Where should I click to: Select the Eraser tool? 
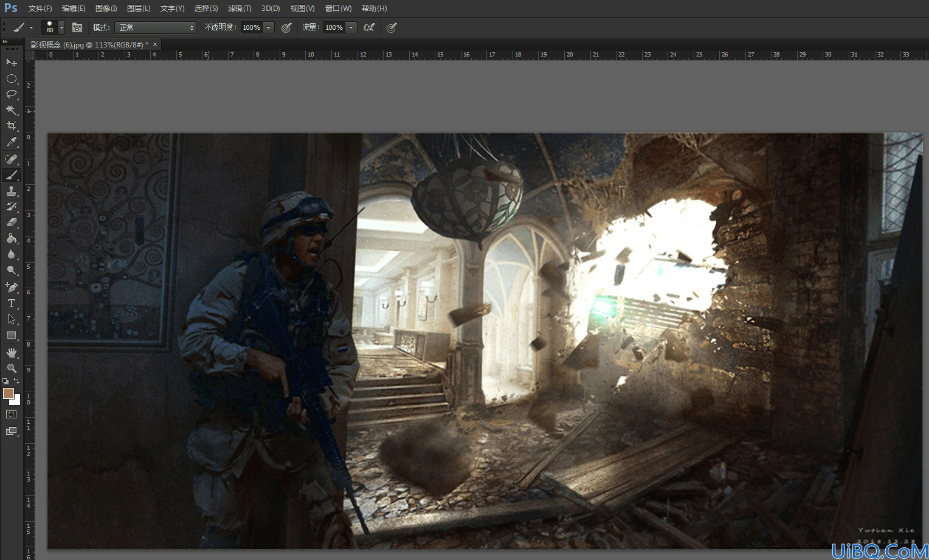click(x=12, y=223)
